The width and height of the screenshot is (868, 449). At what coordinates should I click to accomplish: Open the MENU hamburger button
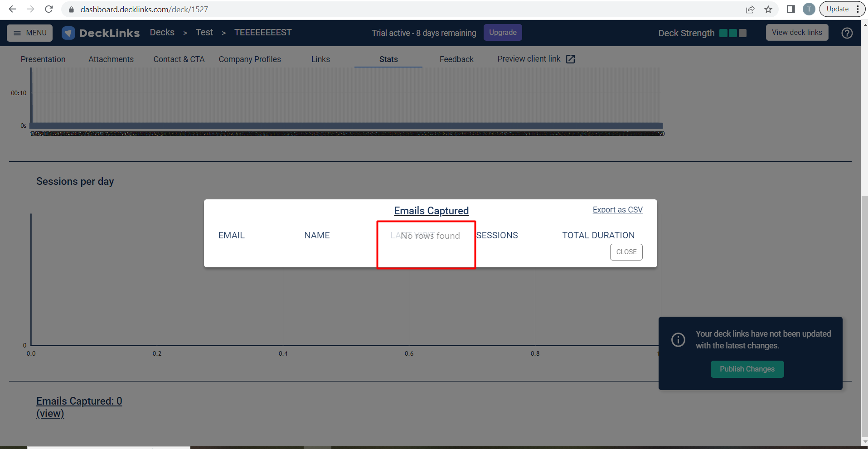tap(30, 33)
